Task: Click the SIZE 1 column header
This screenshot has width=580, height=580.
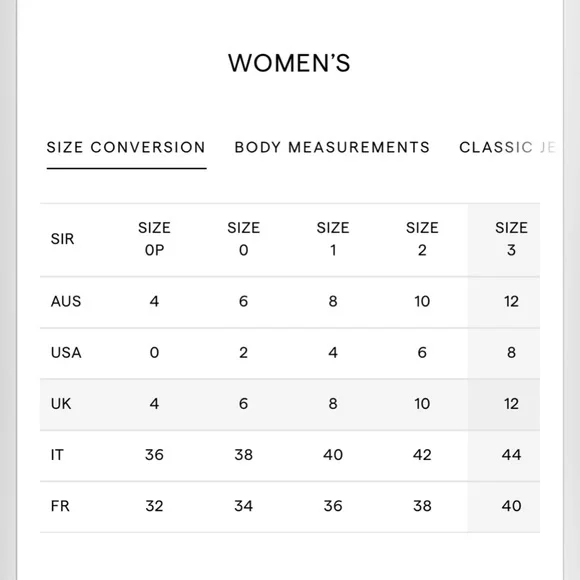Action: (x=333, y=239)
